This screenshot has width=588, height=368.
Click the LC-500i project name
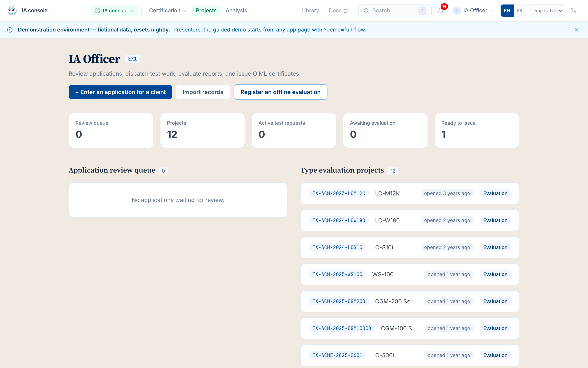tap(383, 356)
